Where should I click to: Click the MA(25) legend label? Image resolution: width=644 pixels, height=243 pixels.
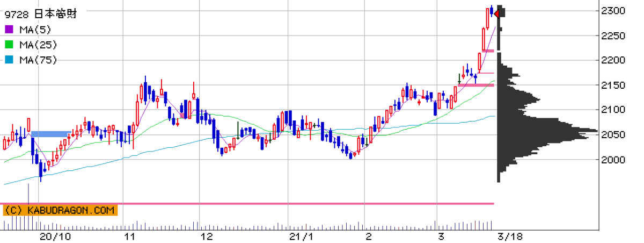pyautogui.click(x=38, y=45)
